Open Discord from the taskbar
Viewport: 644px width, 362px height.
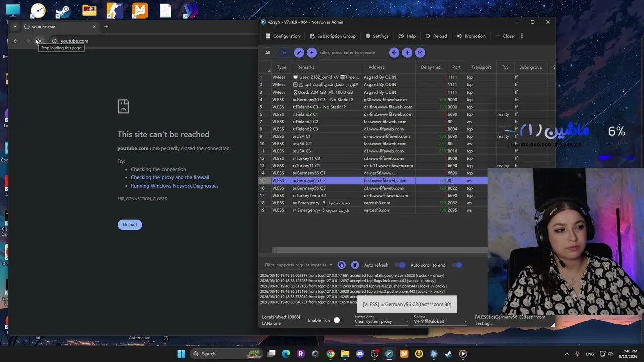tap(360, 354)
